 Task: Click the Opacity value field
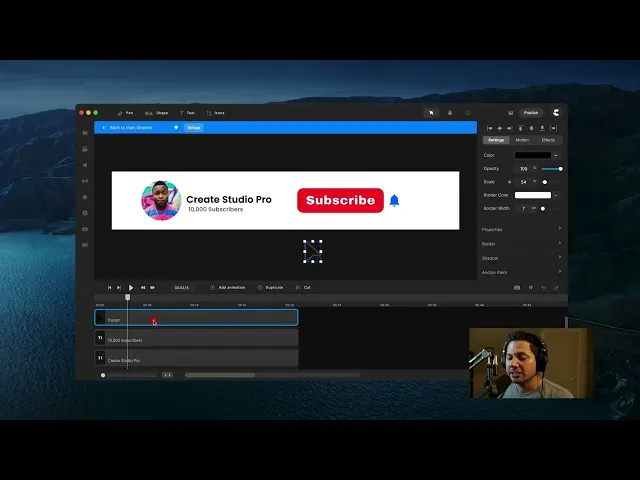(524, 169)
